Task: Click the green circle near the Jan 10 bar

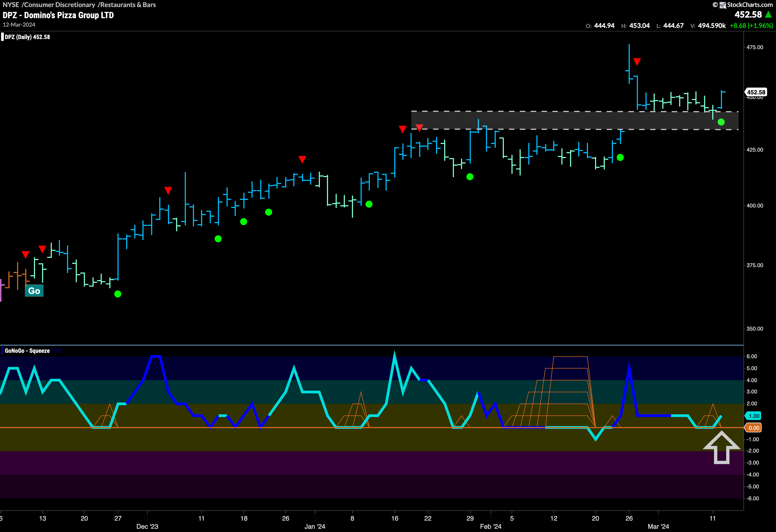Action: pos(369,204)
